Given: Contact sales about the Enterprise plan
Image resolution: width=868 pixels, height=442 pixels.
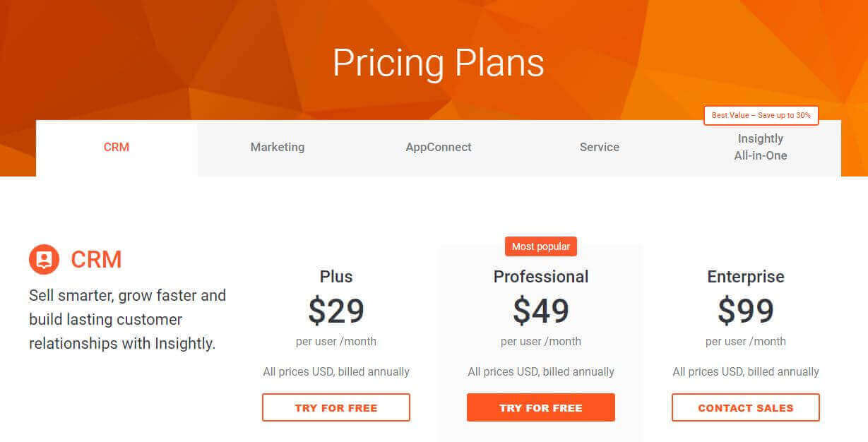Looking at the screenshot, I should tap(745, 407).
